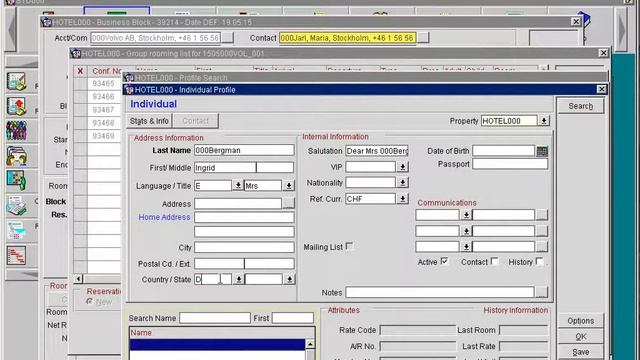Open the first sidebar icon with document and pencil

tap(16, 82)
